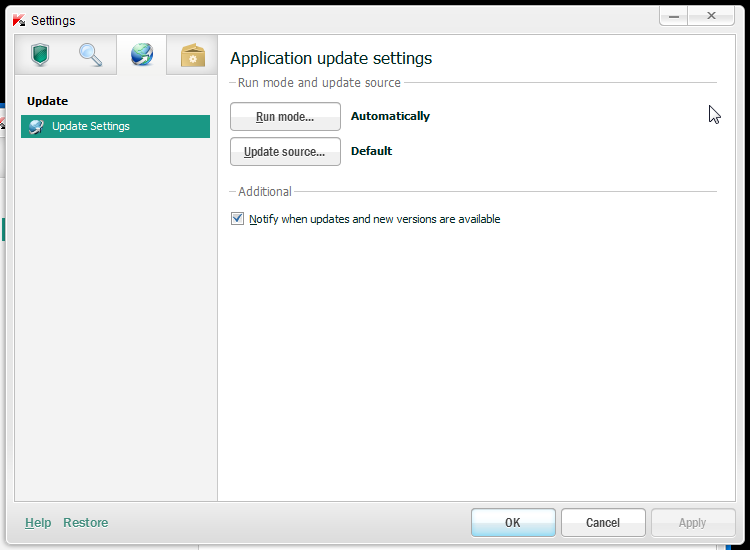Screen dimensions: 750x550
Task: Open the Update source dialog
Action: tap(285, 152)
